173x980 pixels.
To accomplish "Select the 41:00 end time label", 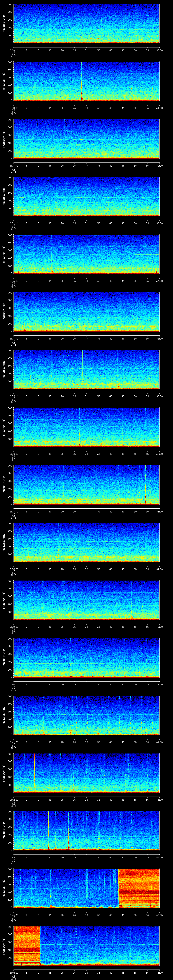I will click(160, 684).
